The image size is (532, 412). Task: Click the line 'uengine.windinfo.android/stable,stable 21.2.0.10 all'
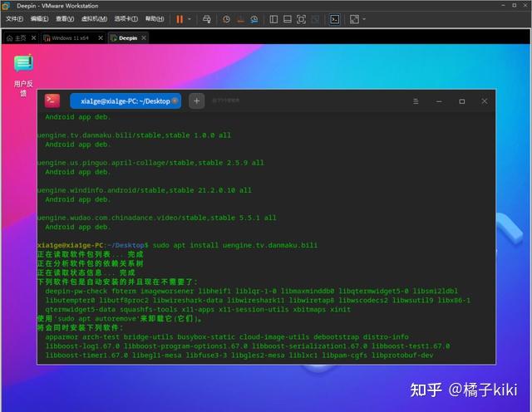coord(145,190)
